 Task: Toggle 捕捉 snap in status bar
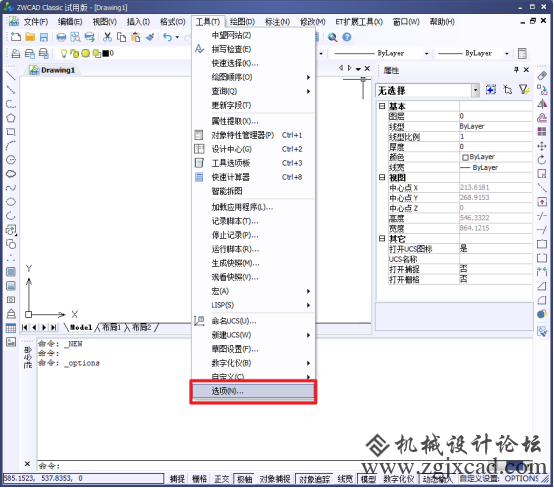coord(177,479)
